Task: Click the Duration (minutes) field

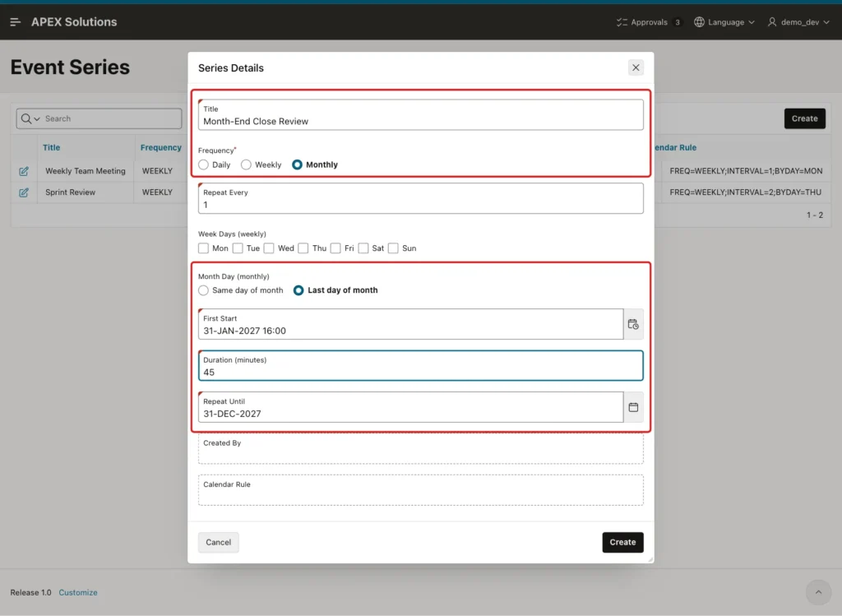Action: (x=420, y=366)
